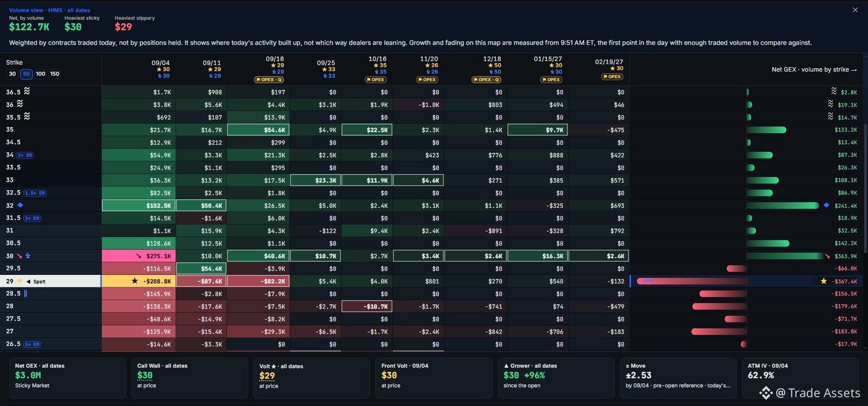Click the OPEX badge under 10/16
Viewport: 868px width, 406px height.
pos(376,80)
